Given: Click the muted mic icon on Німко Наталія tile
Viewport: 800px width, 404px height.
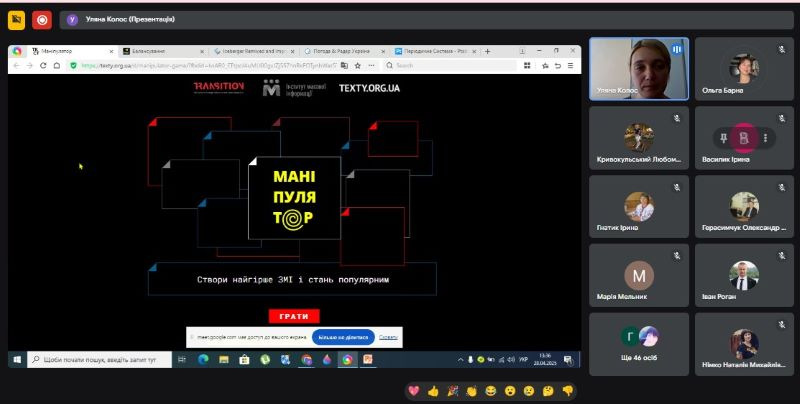Looking at the screenshot, I should click(x=782, y=324).
